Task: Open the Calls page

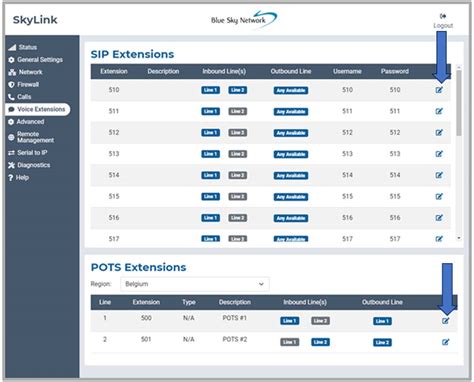Action: 24,97
